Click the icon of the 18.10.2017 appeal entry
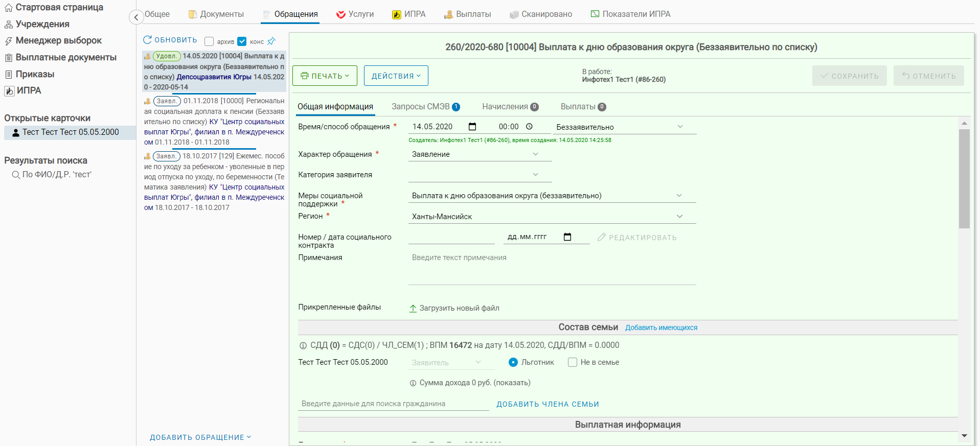 pos(147,156)
